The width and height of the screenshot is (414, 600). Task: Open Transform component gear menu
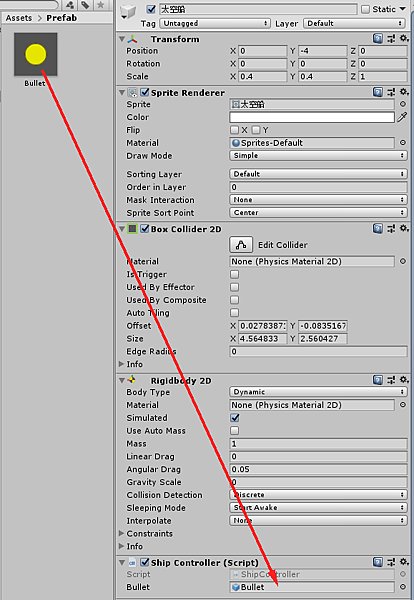pyautogui.click(x=404, y=38)
